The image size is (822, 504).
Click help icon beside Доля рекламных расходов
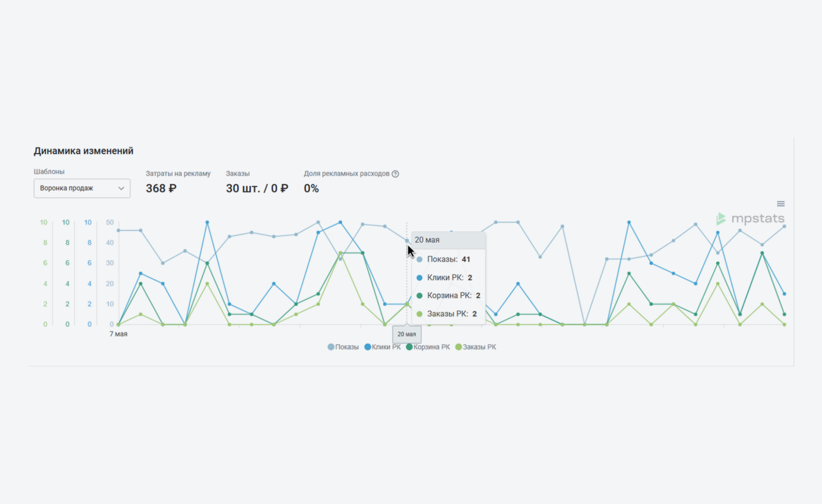click(395, 174)
